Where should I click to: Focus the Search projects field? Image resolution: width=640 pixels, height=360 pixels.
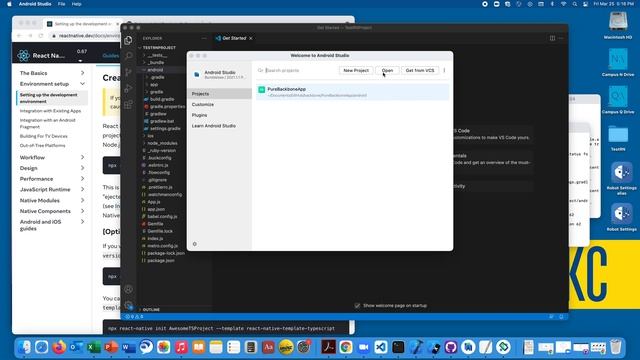click(x=296, y=70)
